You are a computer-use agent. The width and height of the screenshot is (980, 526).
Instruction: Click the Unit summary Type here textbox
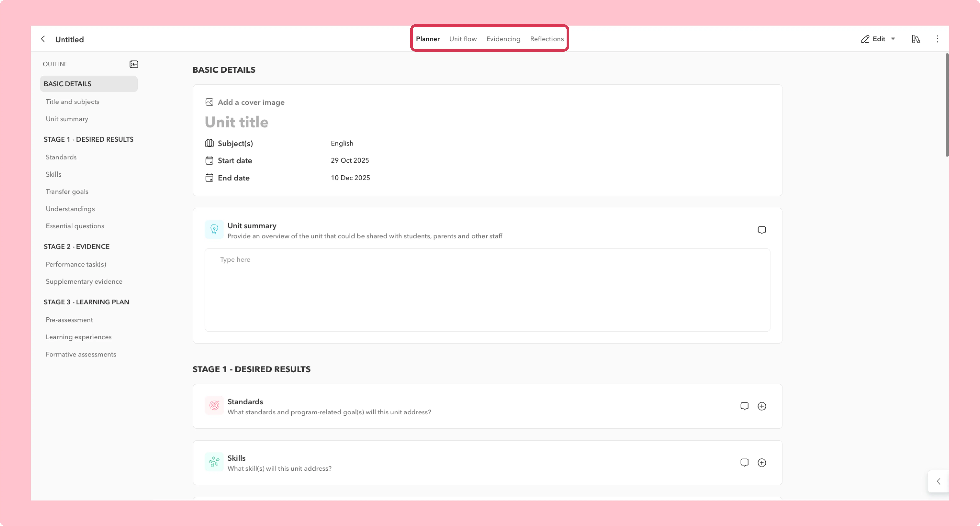[x=487, y=290]
